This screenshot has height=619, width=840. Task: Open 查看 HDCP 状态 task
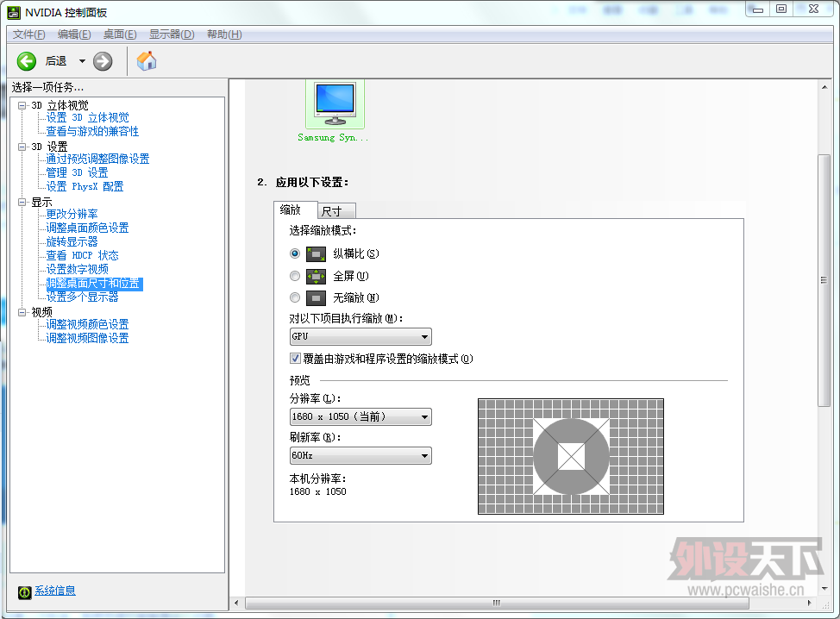tap(82, 255)
